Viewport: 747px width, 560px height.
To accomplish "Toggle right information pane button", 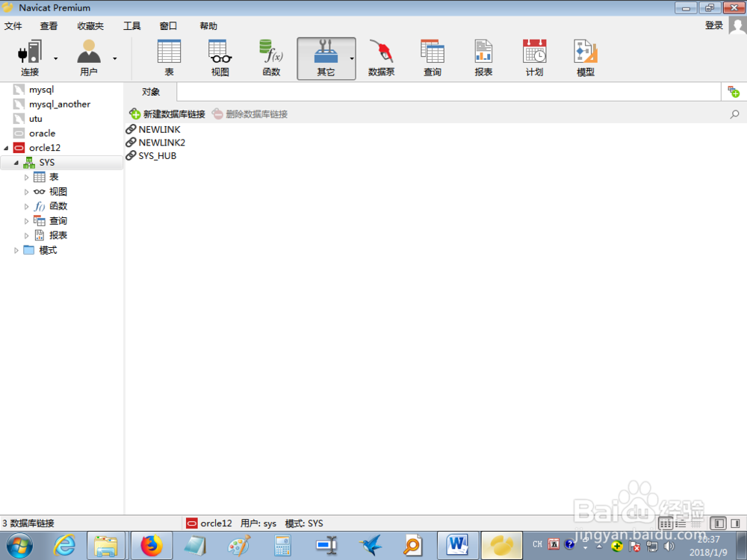I will pyautogui.click(x=735, y=523).
